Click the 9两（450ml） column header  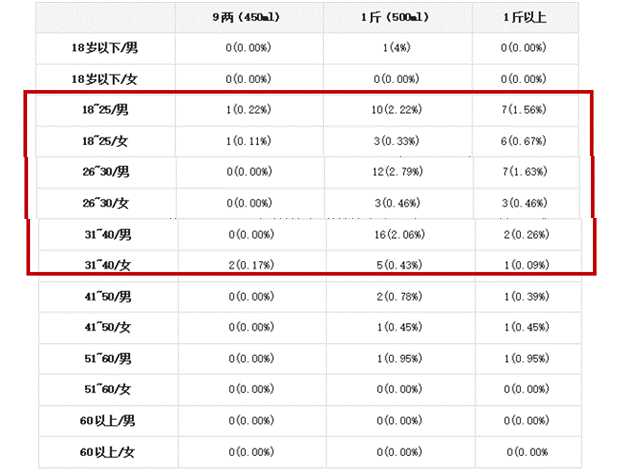point(248,17)
